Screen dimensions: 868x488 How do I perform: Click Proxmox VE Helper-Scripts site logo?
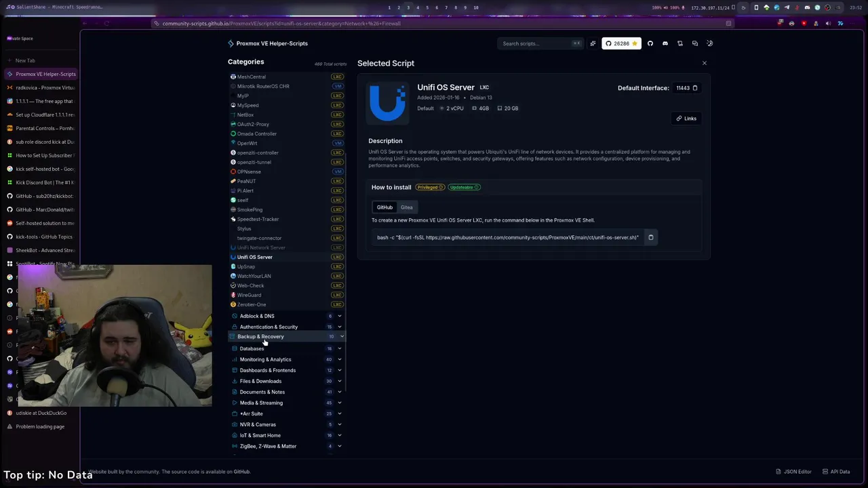268,43
